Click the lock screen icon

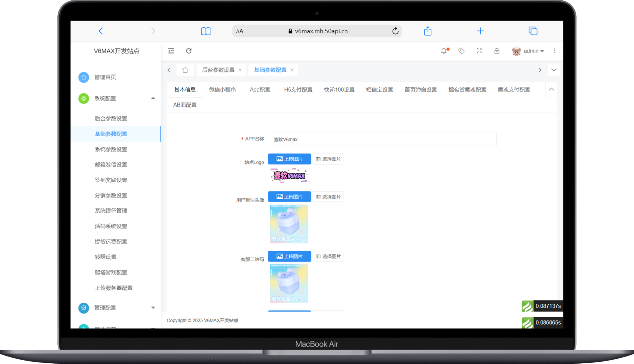click(497, 51)
